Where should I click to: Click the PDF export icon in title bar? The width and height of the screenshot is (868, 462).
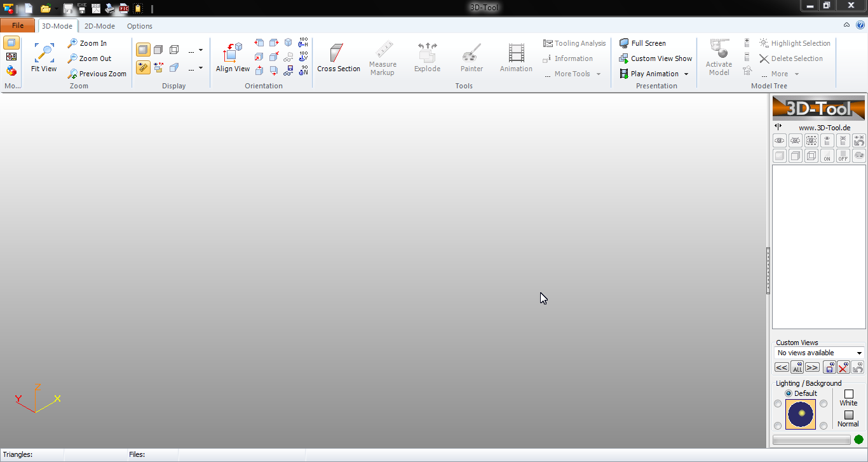point(96,8)
